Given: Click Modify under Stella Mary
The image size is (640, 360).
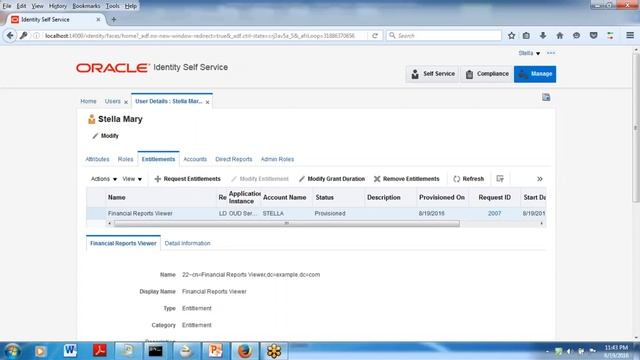Looking at the screenshot, I should pos(105,136).
